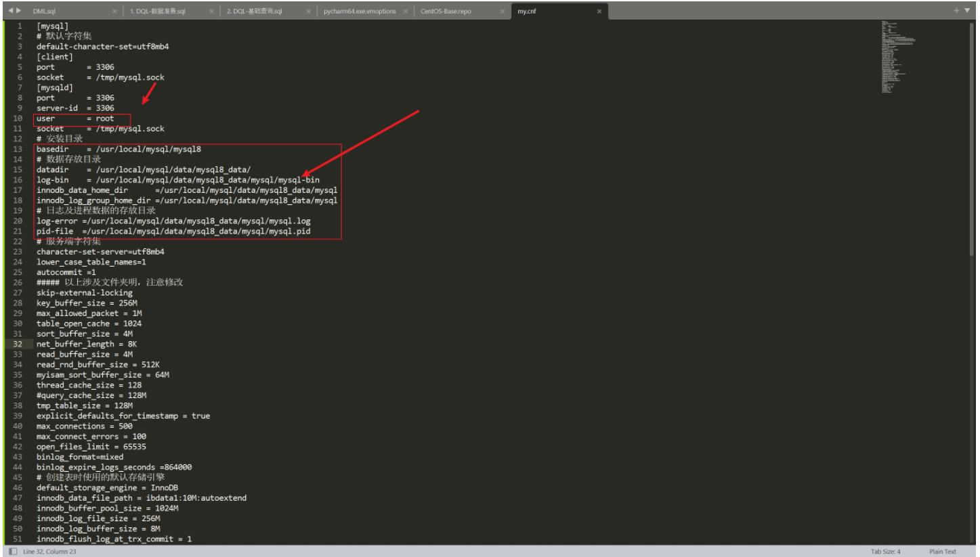Click the open_files_limit = 65535 line
Image resolution: width=980 pixels, height=557 pixels.
point(91,447)
